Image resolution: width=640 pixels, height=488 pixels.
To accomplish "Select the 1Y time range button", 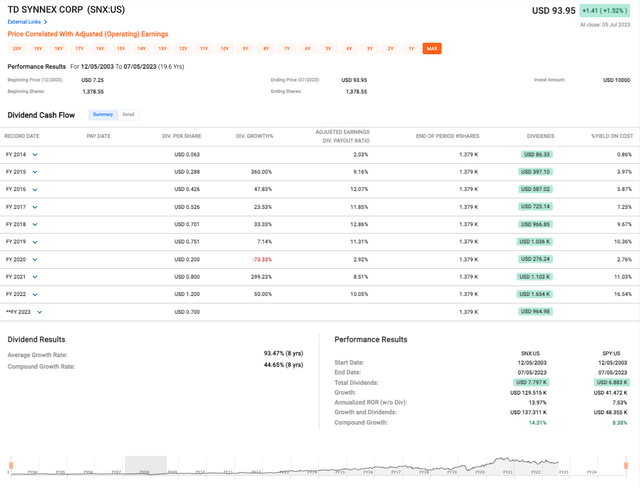I will coord(411,49).
